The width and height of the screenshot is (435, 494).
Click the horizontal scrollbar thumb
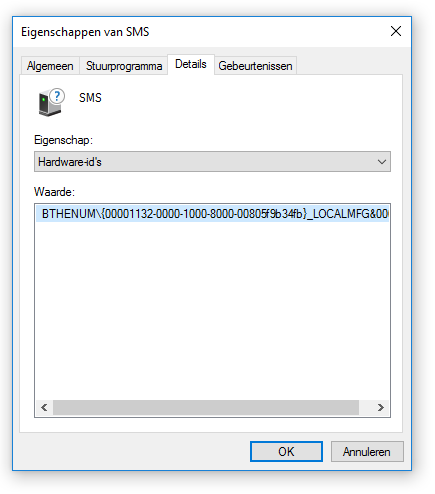(206, 407)
